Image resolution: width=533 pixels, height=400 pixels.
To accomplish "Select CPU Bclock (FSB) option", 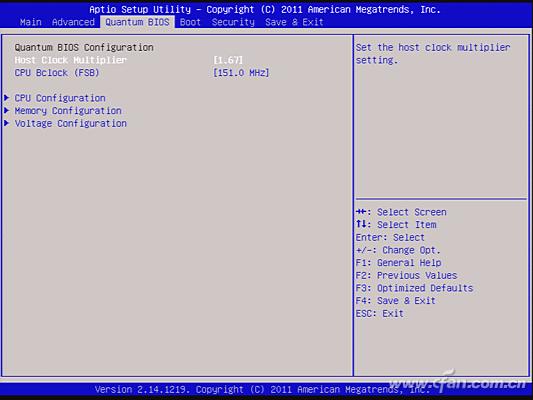I will pos(57,73).
